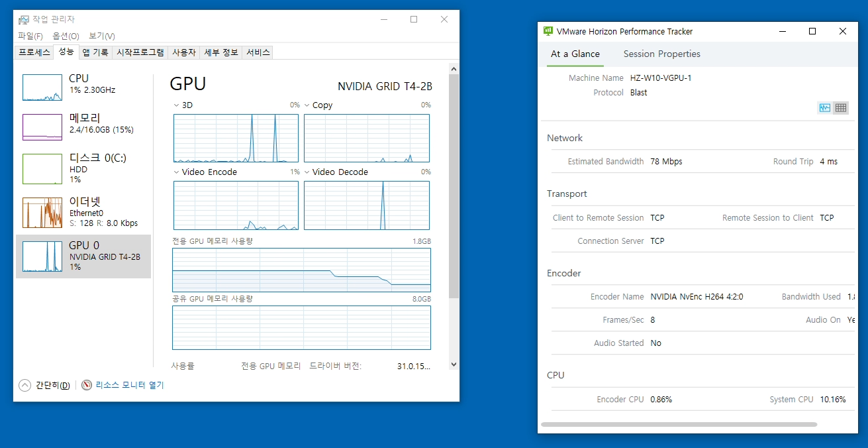Click the driver version value 31.0.15...
Image resolution: width=868 pixels, height=448 pixels.
[x=414, y=366]
